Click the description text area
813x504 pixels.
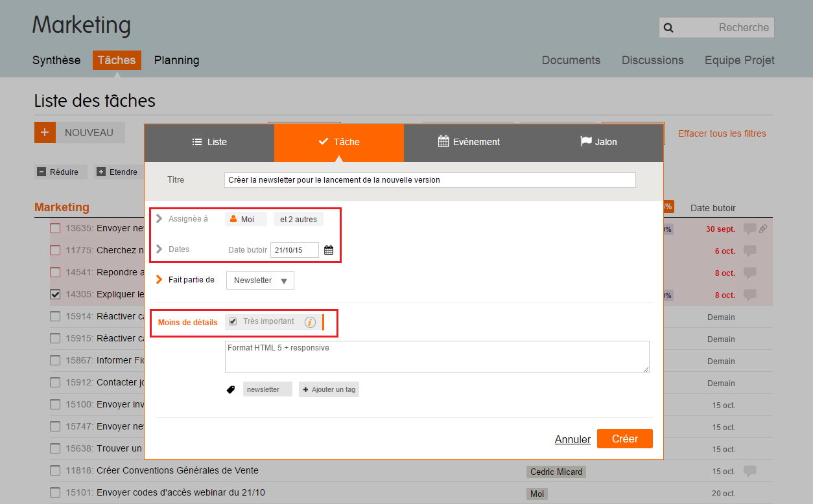click(437, 357)
